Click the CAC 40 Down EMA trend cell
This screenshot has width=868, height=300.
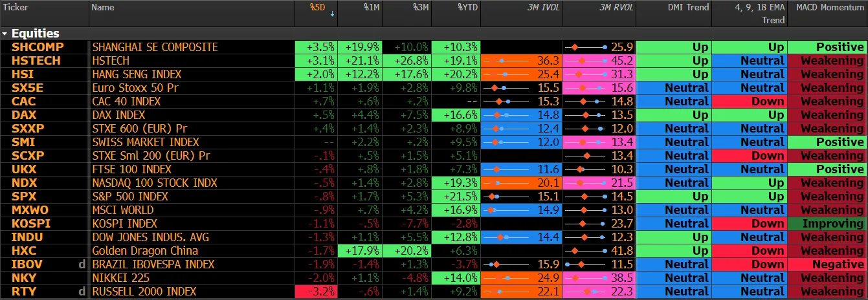click(x=749, y=102)
